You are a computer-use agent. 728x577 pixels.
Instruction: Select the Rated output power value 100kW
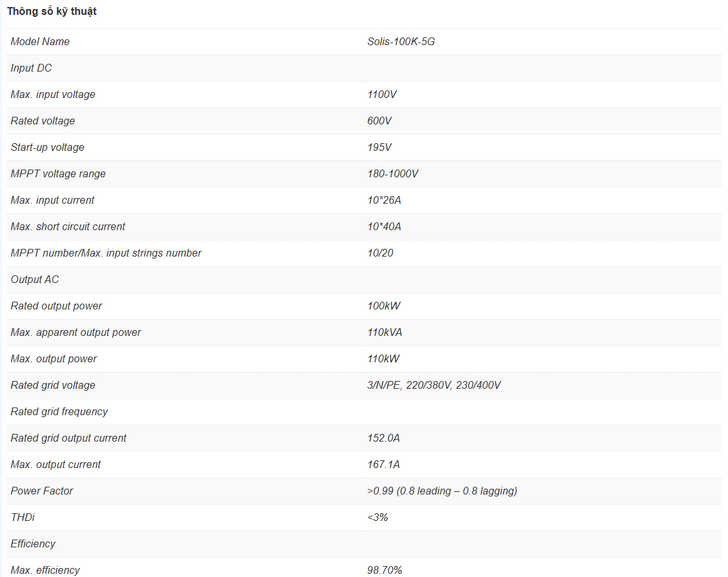tap(384, 306)
